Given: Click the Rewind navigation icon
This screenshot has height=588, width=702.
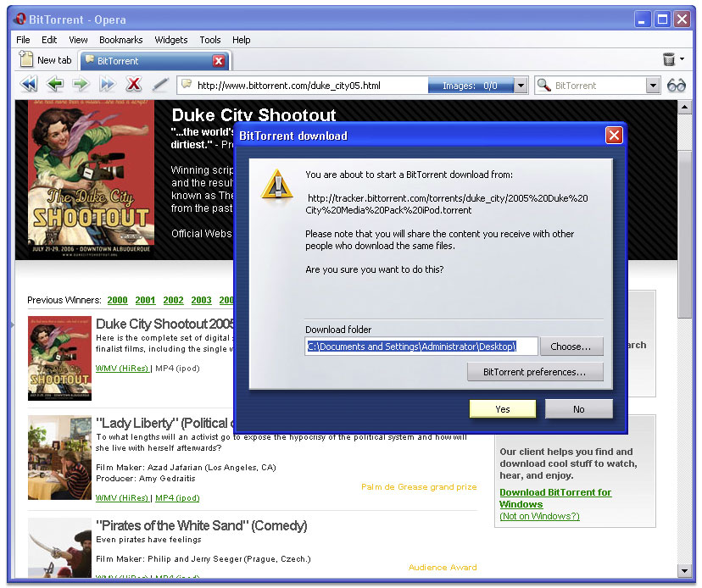Looking at the screenshot, I should (29, 84).
